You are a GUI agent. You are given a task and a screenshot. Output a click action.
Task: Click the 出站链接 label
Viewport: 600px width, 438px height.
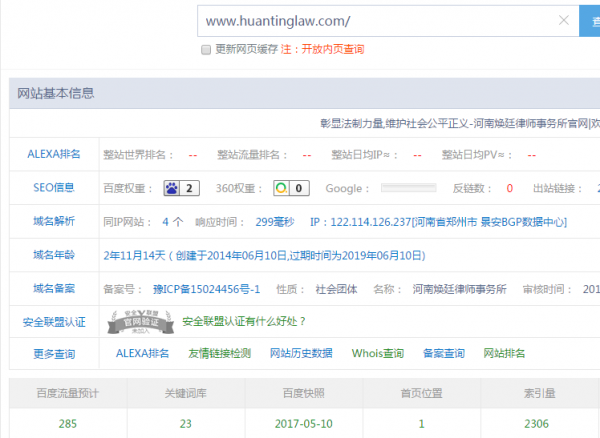coord(558,188)
